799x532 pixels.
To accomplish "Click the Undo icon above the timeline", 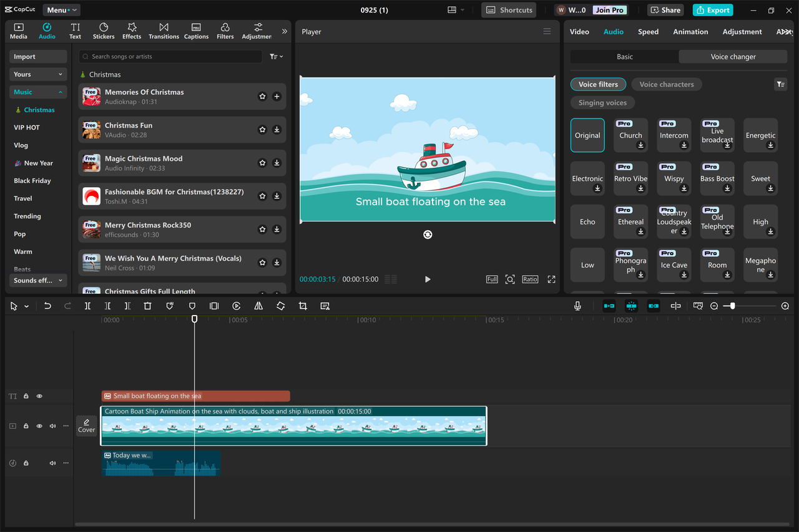I will (47, 306).
